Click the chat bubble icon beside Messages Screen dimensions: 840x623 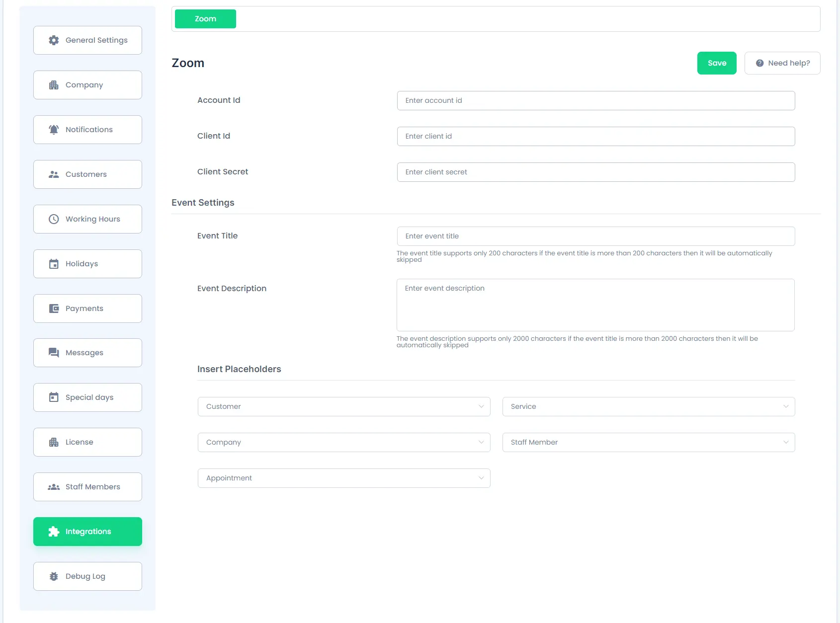[54, 353]
